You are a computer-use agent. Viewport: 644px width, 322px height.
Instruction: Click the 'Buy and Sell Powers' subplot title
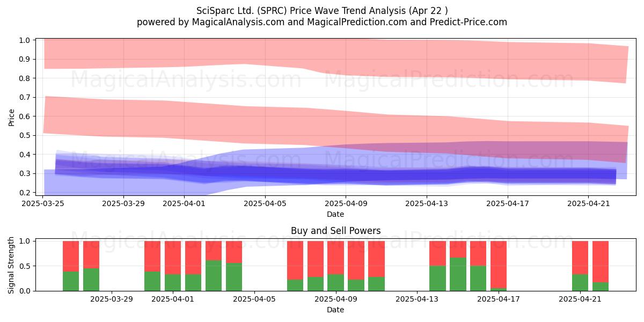335,231
